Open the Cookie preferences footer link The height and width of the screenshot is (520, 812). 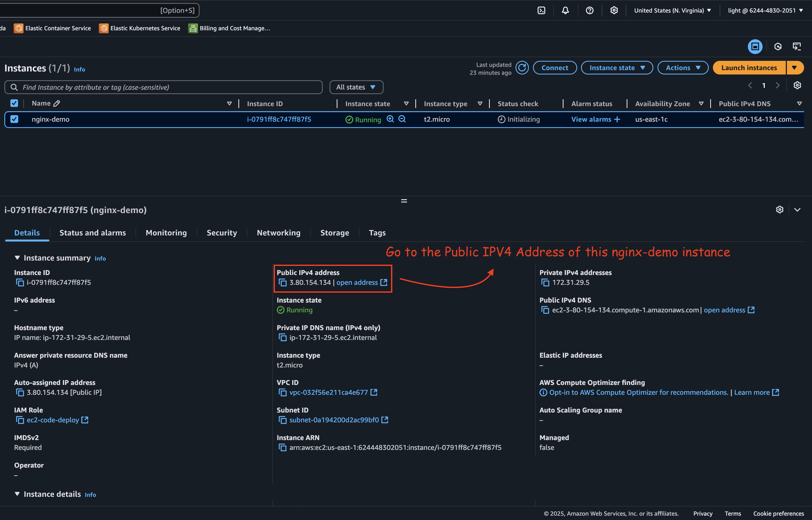(x=778, y=513)
